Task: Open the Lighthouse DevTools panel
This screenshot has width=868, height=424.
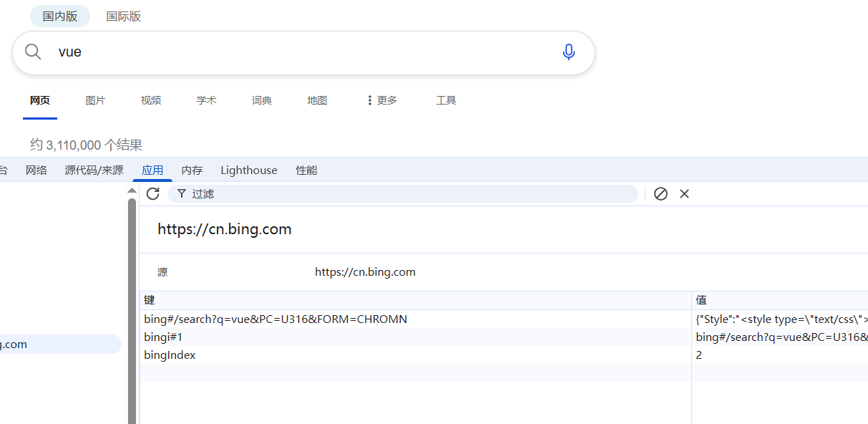Action: click(x=249, y=170)
